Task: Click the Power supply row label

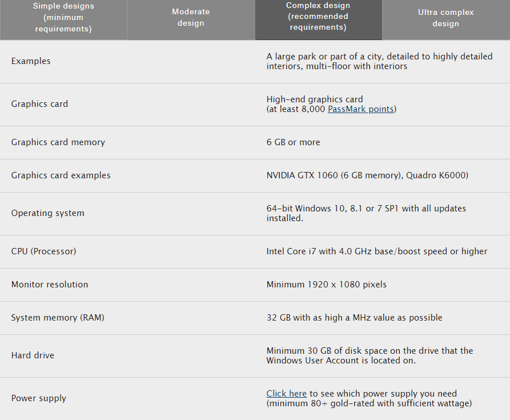Action: tap(39, 398)
